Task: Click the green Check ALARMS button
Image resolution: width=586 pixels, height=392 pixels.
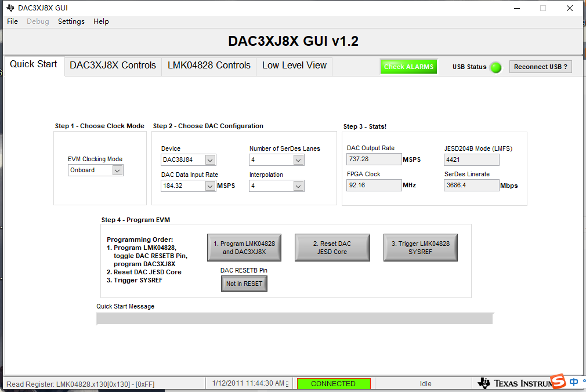Action: coord(409,67)
